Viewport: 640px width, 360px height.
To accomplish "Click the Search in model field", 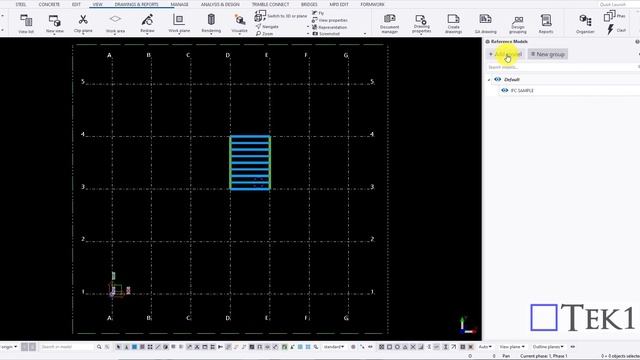I will click(x=66, y=347).
